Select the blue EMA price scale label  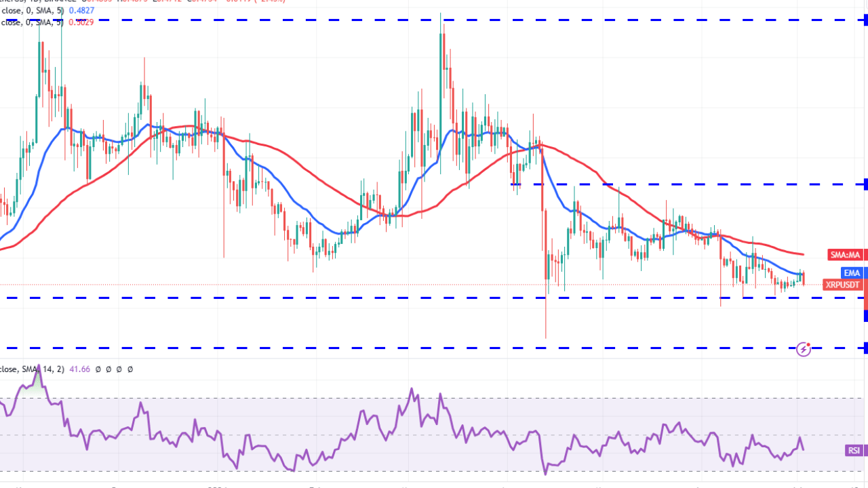(852, 273)
